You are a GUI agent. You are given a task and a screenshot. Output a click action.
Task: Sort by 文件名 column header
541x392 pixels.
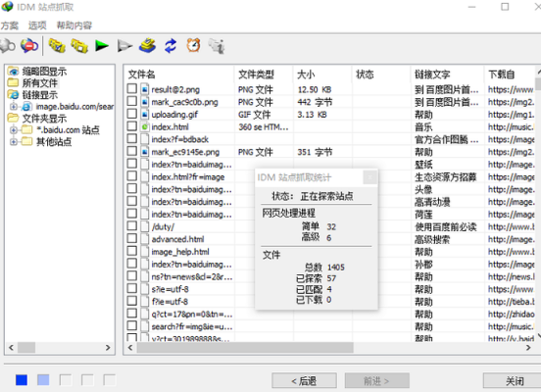tap(178, 74)
